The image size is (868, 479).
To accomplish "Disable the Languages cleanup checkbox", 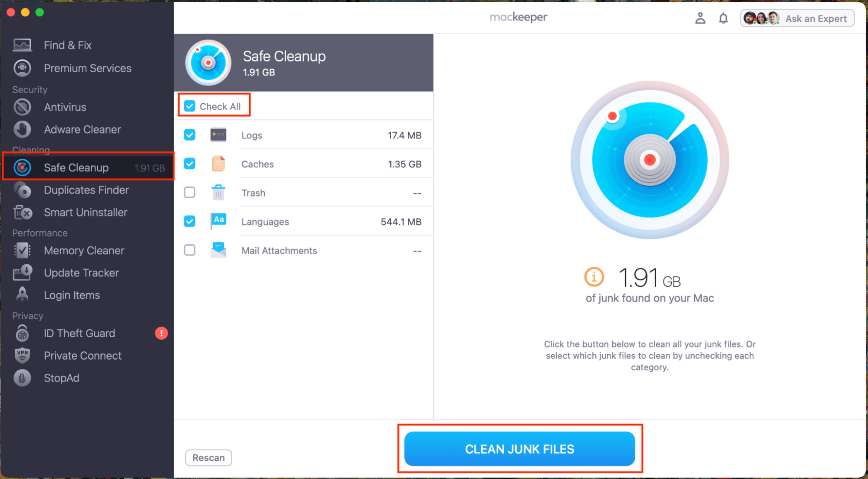I will tap(190, 222).
